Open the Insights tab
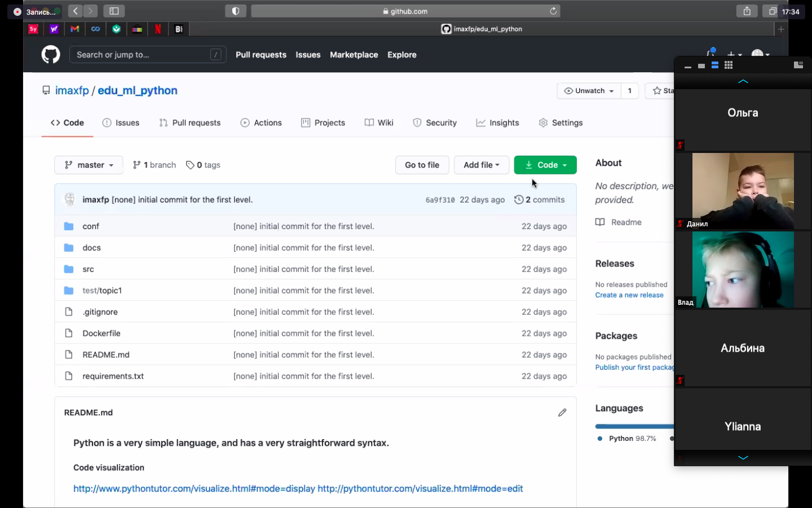 click(497, 122)
